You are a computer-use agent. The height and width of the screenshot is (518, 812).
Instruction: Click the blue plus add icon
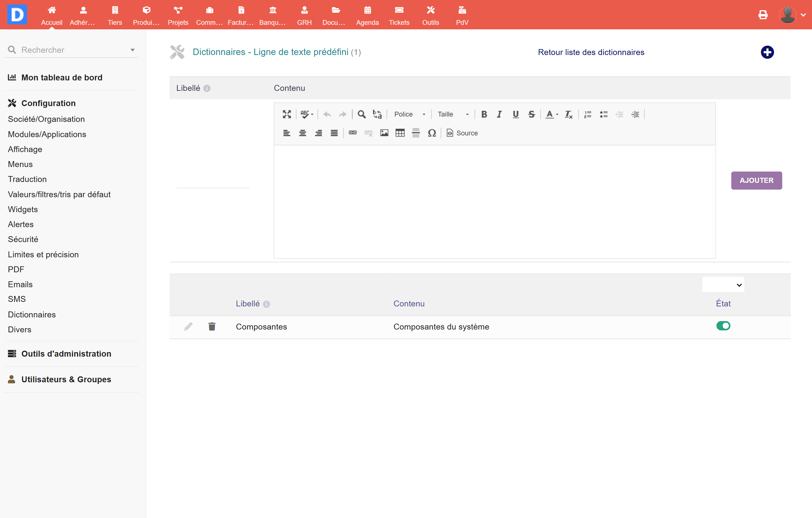[767, 52]
